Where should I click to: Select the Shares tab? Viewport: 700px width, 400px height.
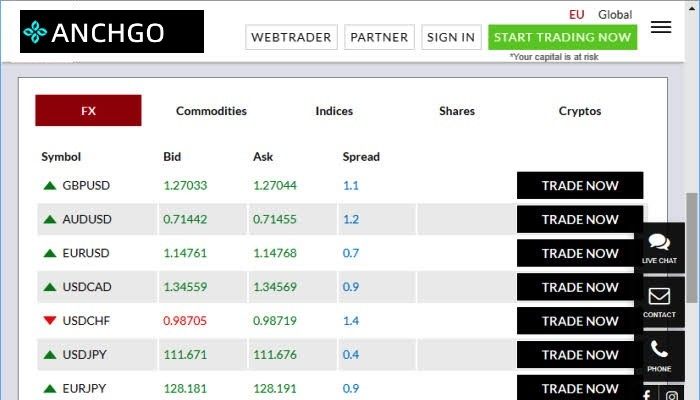pos(457,111)
